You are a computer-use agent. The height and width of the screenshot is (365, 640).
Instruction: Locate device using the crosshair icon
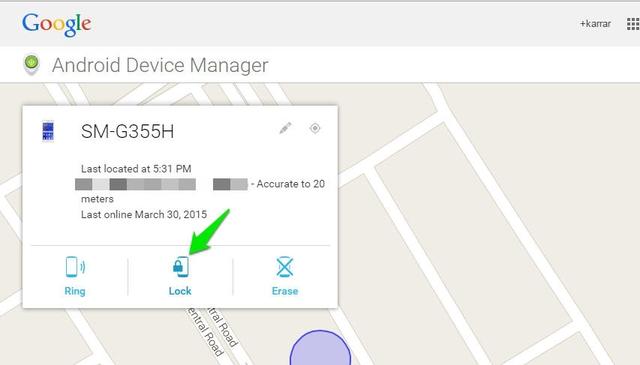click(315, 128)
